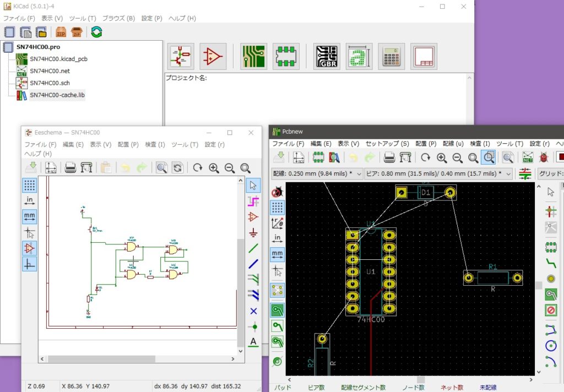Open 配線 (u) menu in Pcbnew

tap(453, 144)
